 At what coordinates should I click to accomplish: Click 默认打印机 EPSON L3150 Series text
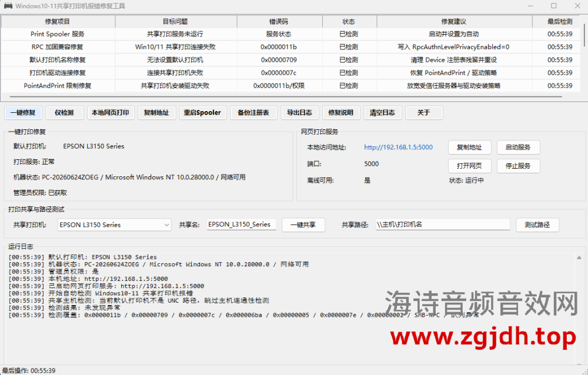[93, 146]
